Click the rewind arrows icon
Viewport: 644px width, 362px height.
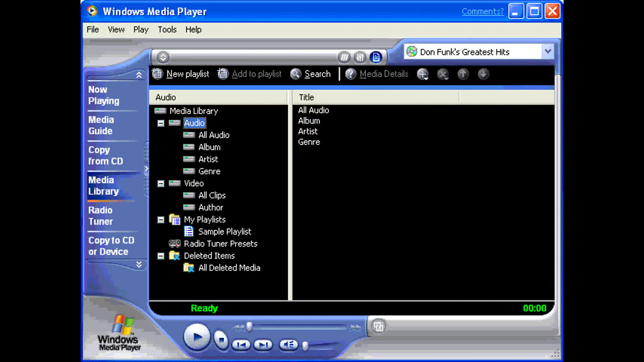(x=239, y=327)
